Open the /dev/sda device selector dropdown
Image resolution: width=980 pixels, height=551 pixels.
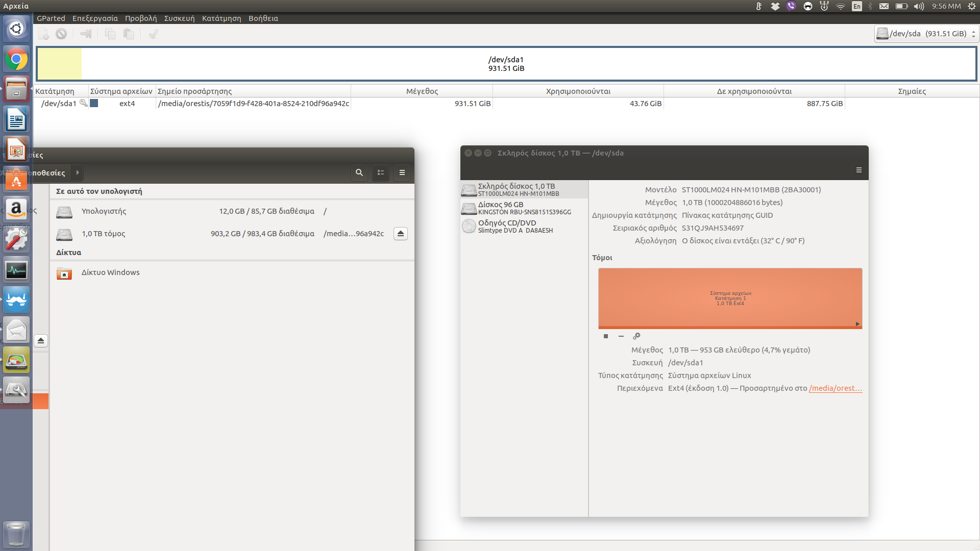926,34
